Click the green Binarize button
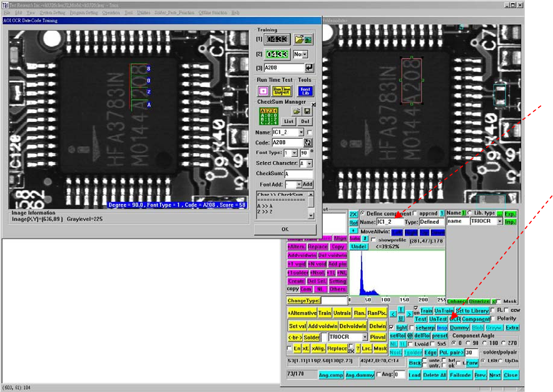 [480, 301]
